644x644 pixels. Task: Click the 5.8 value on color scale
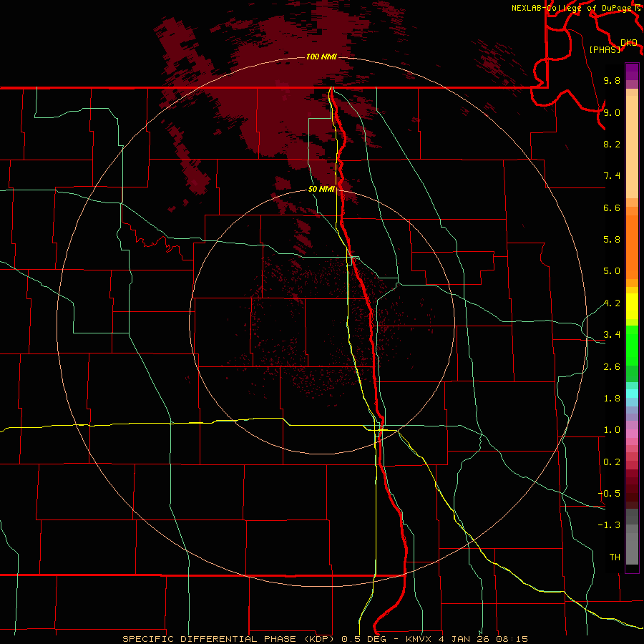coord(612,240)
